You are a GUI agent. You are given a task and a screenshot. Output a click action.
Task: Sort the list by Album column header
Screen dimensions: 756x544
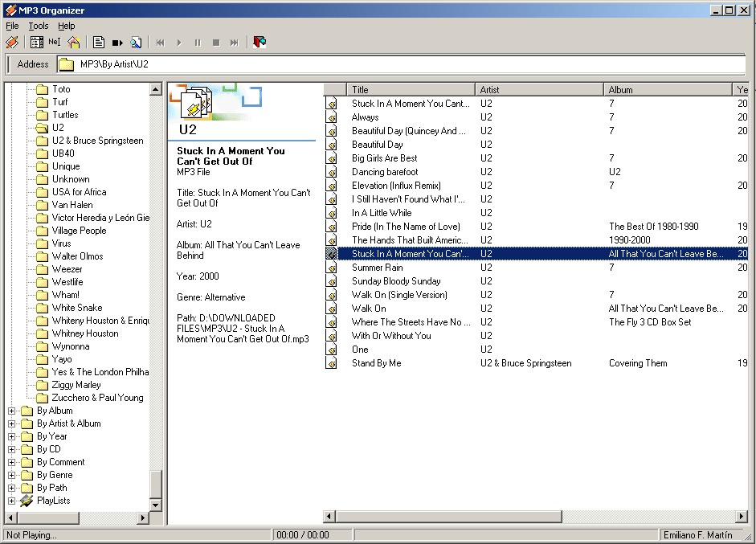point(668,90)
